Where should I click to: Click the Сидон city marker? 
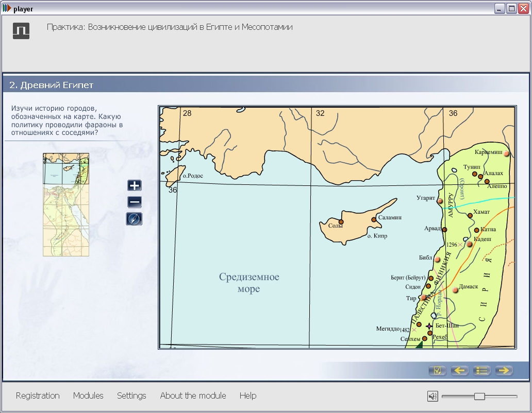[x=428, y=286]
